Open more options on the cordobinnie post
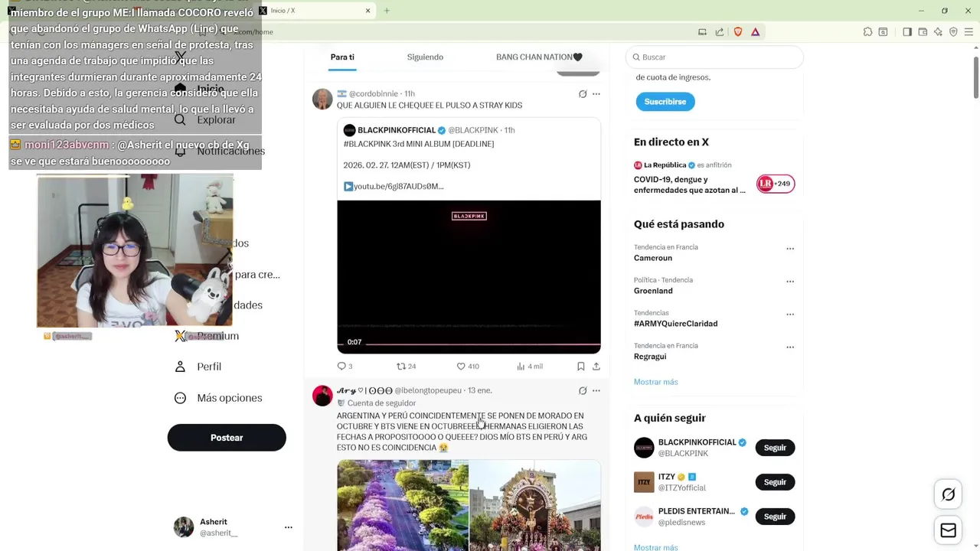The image size is (980, 551). [x=596, y=94]
